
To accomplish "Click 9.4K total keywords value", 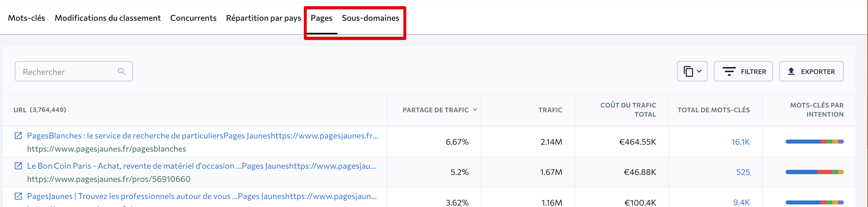I will tap(741, 202).
